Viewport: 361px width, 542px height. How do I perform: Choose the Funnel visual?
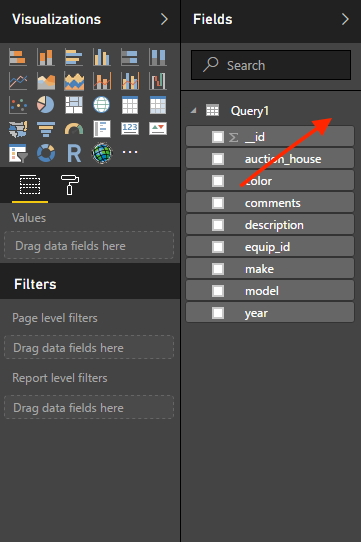[46, 129]
